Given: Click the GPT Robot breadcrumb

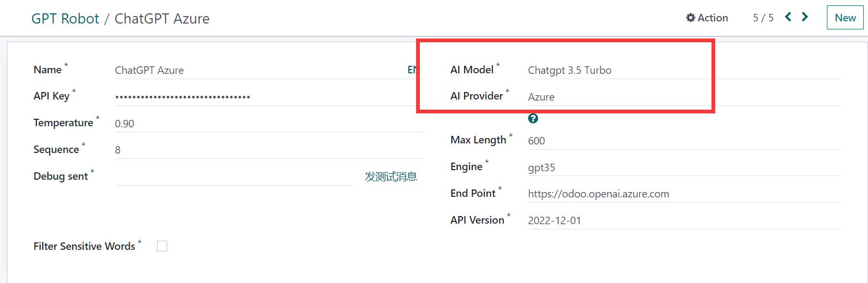Looking at the screenshot, I should pos(65,19).
